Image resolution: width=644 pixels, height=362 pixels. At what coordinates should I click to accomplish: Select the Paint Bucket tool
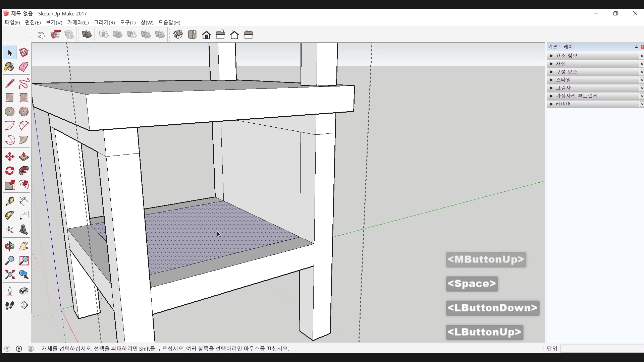pos(9,67)
